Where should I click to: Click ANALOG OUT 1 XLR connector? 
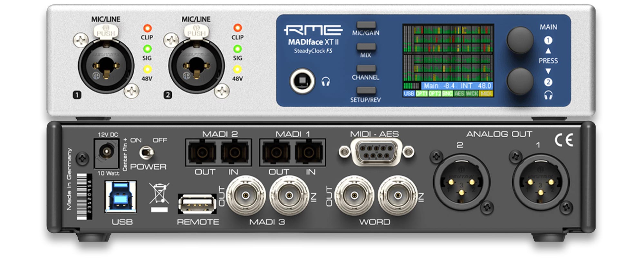[541, 182]
